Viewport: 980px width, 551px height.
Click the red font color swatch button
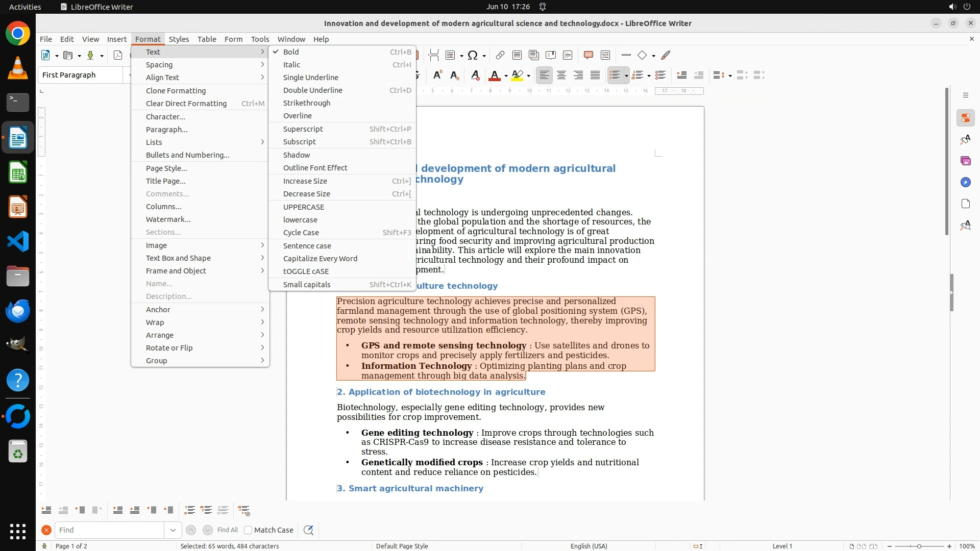494,76
